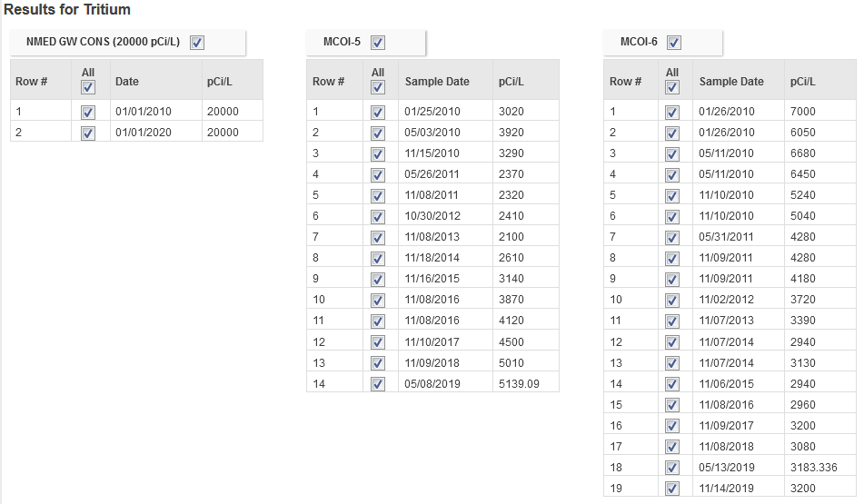Uncheck MCOI-5 row dated 11/09/2018
The height and width of the screenshot is (504, 864).
point(377,363)
